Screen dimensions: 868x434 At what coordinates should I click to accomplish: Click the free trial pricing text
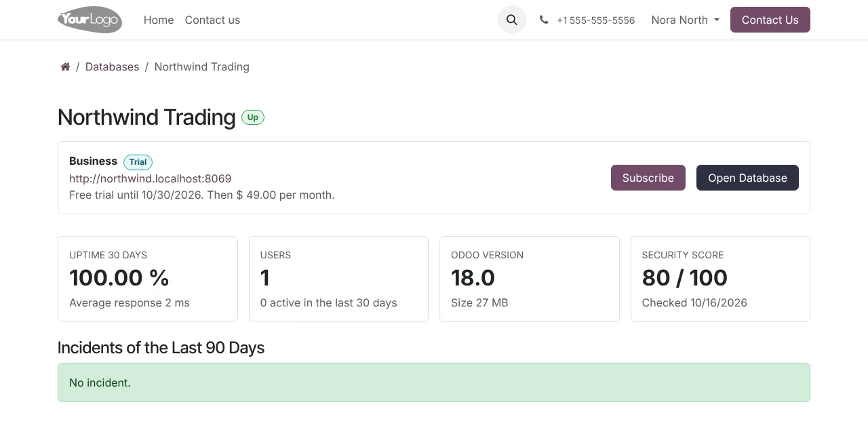tap(202, 195)
